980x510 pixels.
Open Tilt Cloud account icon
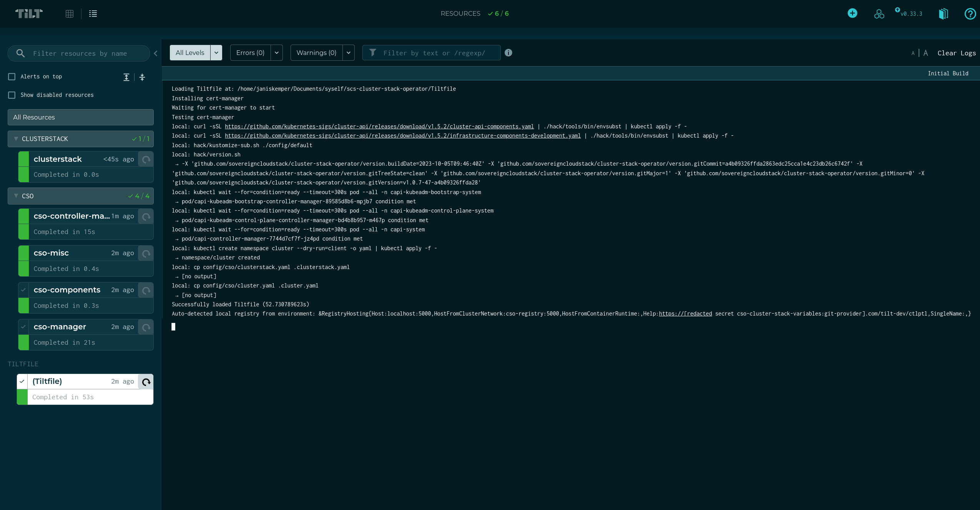point(879,14)
